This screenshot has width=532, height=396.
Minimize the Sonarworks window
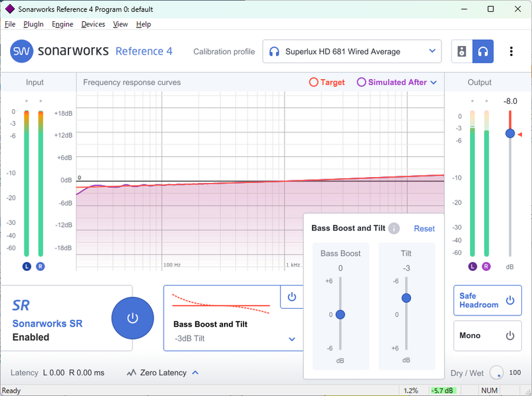point(464,9)
